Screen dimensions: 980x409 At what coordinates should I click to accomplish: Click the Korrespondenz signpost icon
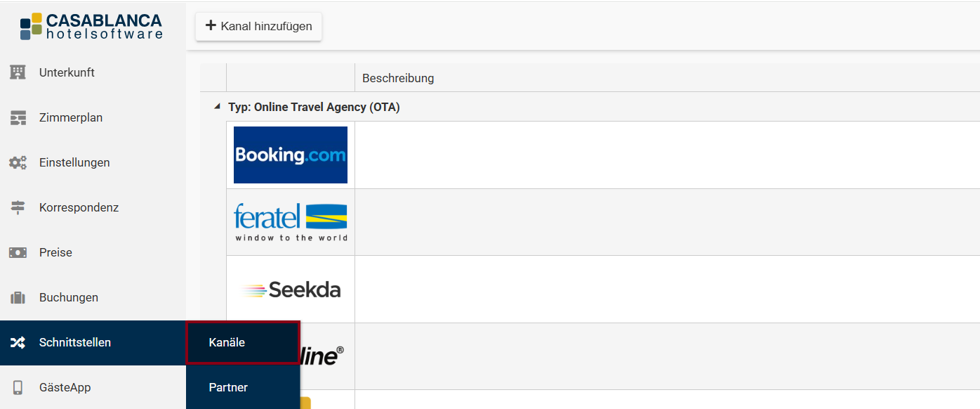pos(18,207)
